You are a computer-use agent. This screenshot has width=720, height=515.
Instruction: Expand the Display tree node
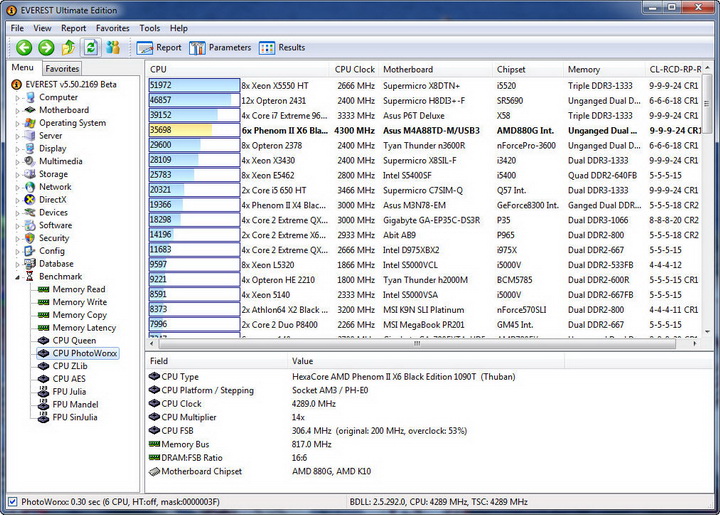coord(17,149)
